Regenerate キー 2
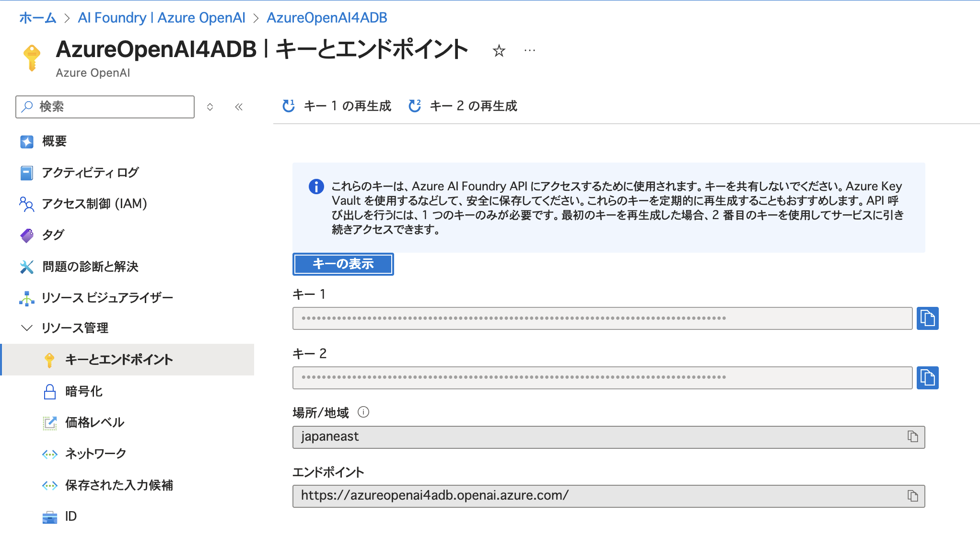980x538 pixels. (463, 105)
